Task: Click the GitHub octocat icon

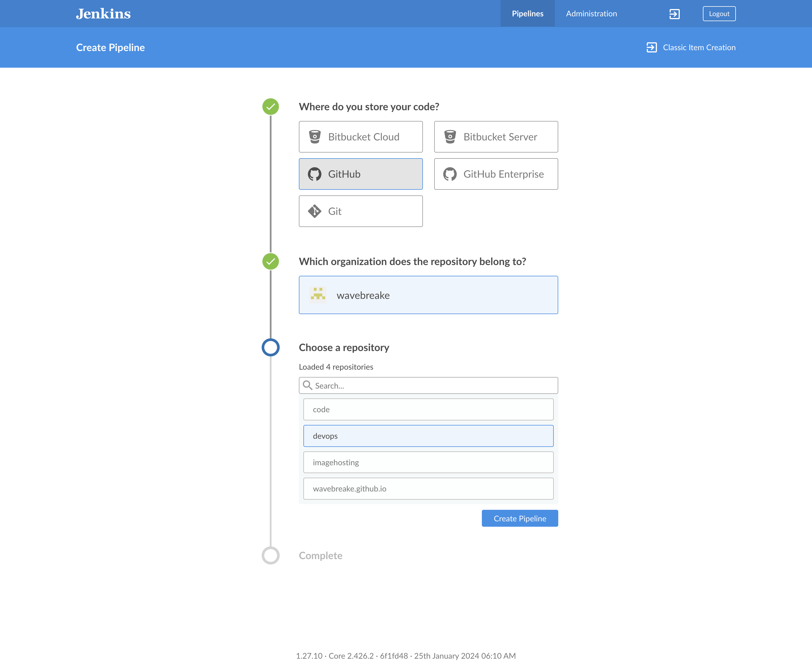Action: point(315,174)
